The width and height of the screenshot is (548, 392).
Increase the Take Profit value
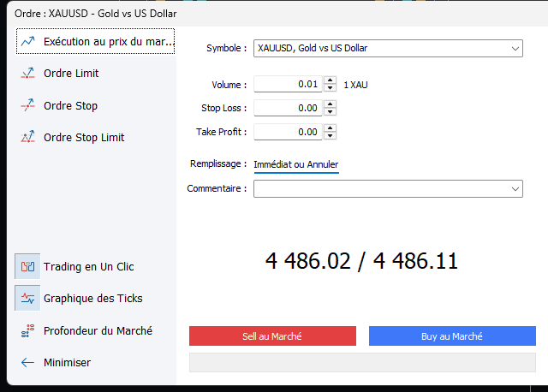pyautogui.click(x=330, y=128)
